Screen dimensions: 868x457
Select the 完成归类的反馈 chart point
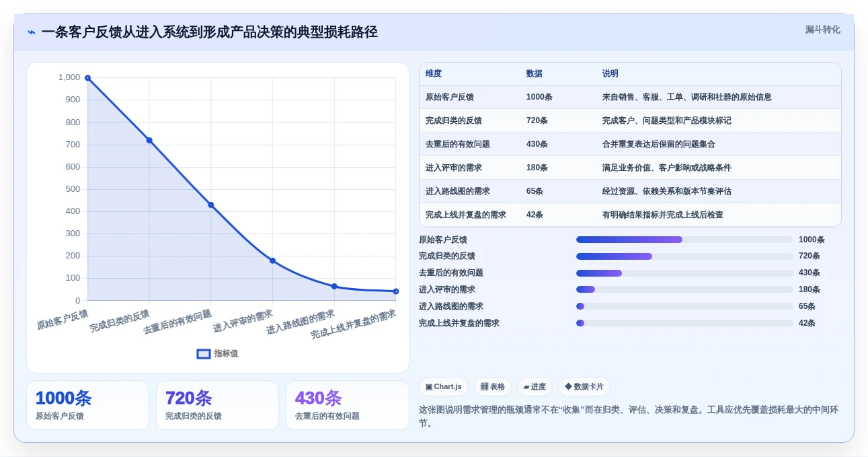(x=149, y=140)
